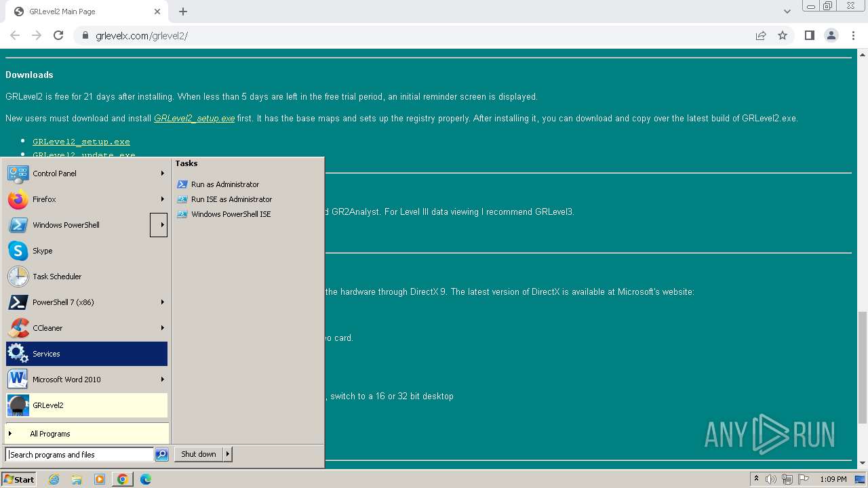
Task: Open Internet Explorer from the taskbar
Action: [54, 479]
